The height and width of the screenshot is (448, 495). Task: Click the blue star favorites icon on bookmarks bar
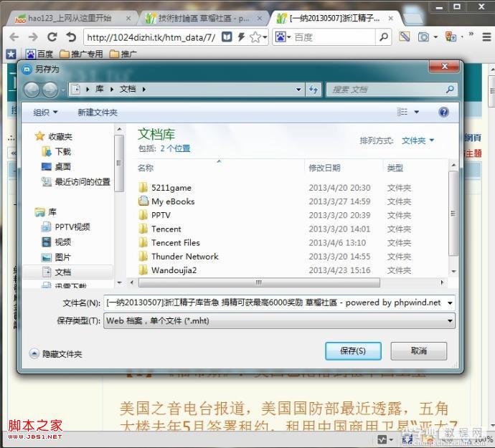(x=11, y=54)
